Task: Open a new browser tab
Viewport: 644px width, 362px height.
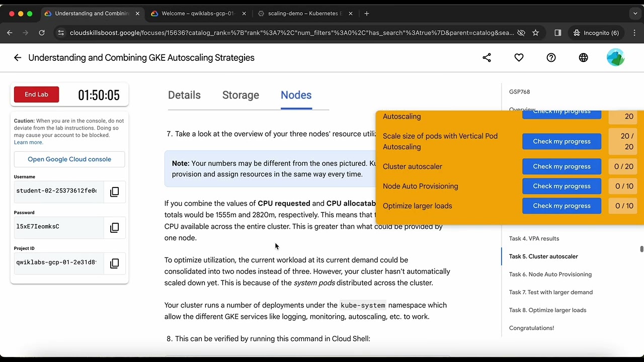Action: point(366,14)
